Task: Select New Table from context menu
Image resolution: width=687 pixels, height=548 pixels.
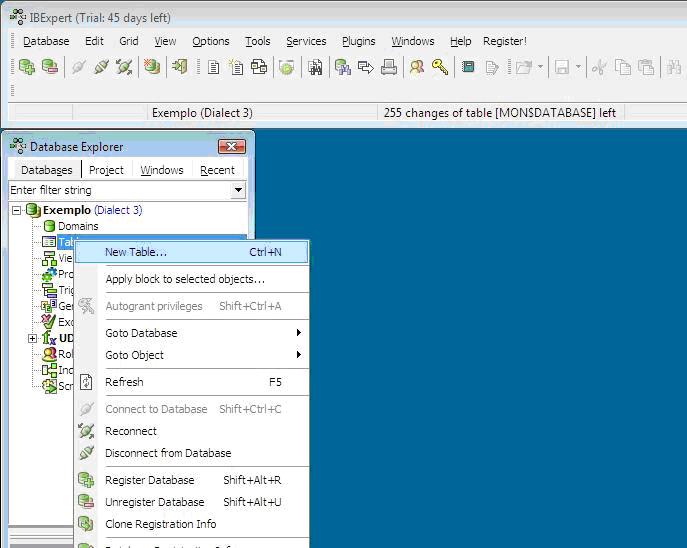Action: click(136, 252)
